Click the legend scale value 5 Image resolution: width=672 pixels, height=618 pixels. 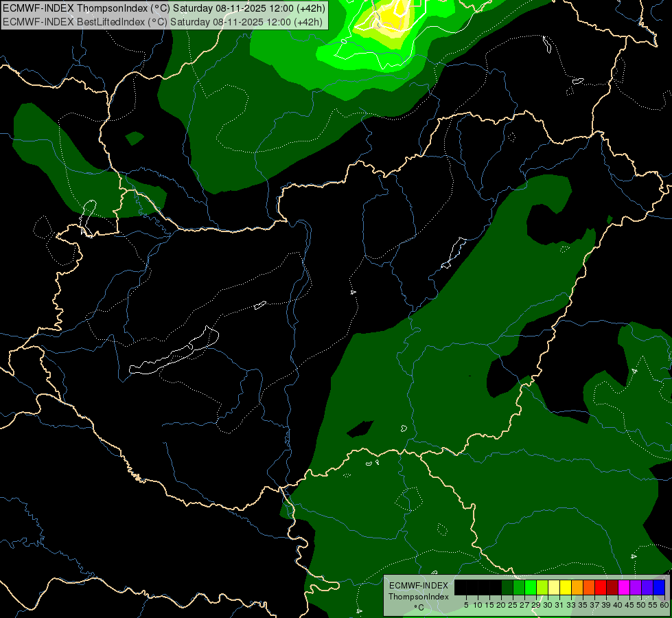point(466,605)
